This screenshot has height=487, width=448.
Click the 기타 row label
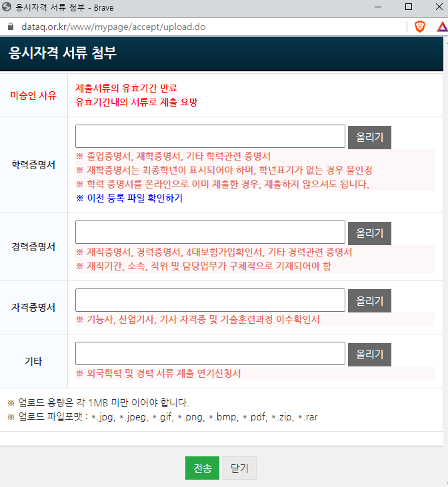pyautogui.click(x=33, y=361)
